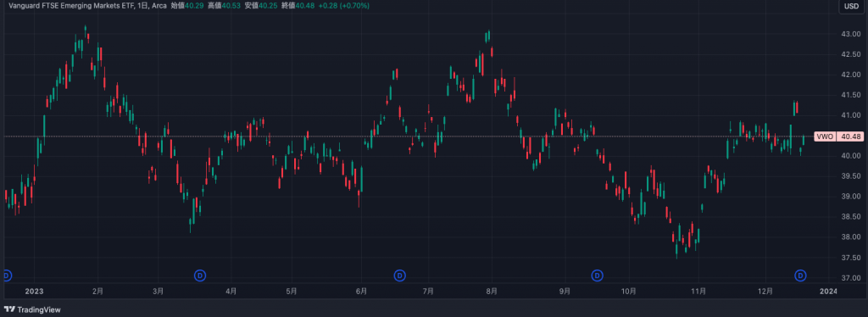Open dividend marker after 12月
This screenshot has width=868, height=317.
(800, 275)
